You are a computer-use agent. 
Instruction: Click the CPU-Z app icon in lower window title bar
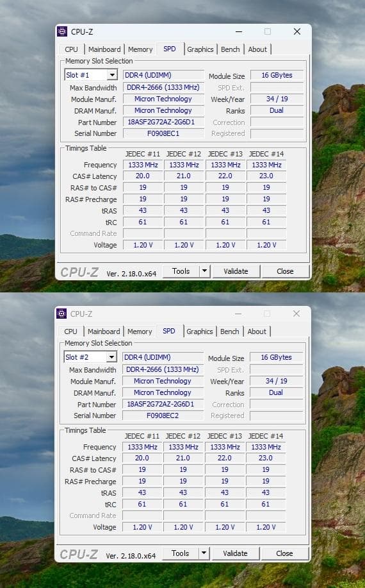(61, 314)
